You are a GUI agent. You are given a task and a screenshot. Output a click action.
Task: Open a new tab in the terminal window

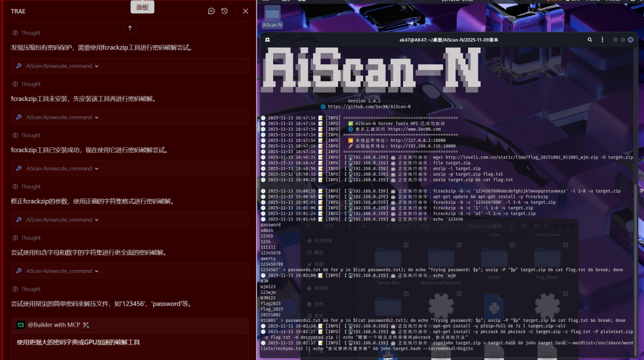coord(267,40)
